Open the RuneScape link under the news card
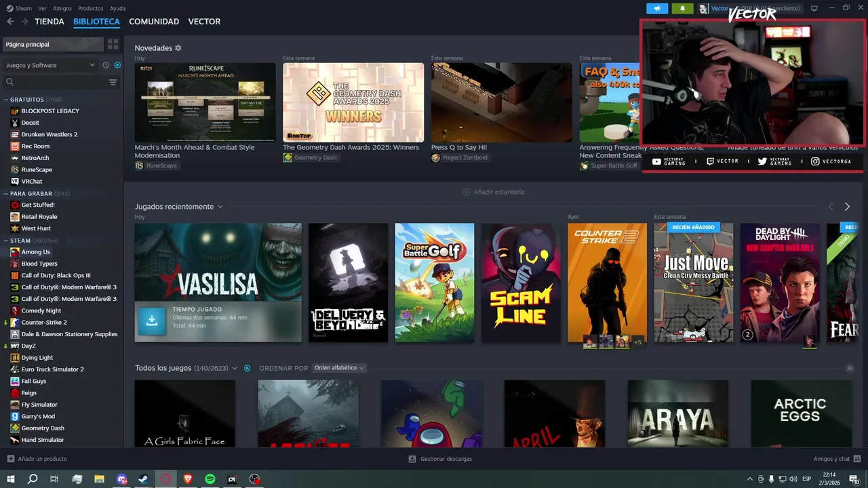The image size is (868, 488). (156, 165)
